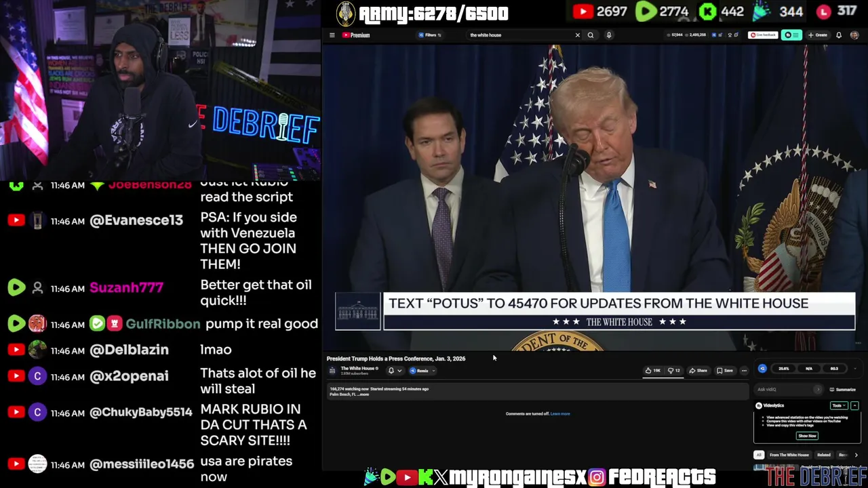The height and width of the screenshot is (488, 868).
Task: Click chat username @messiiileo1456
Action: pyautogui.click(x=142, y=464)
